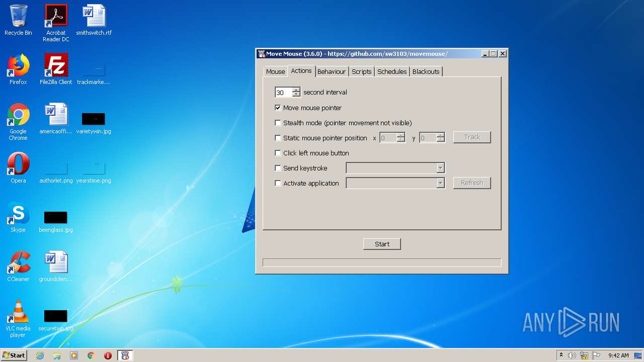Click the Start button in Move Mouse
Viewport: 644px width, 362px height.
point(382,244)
